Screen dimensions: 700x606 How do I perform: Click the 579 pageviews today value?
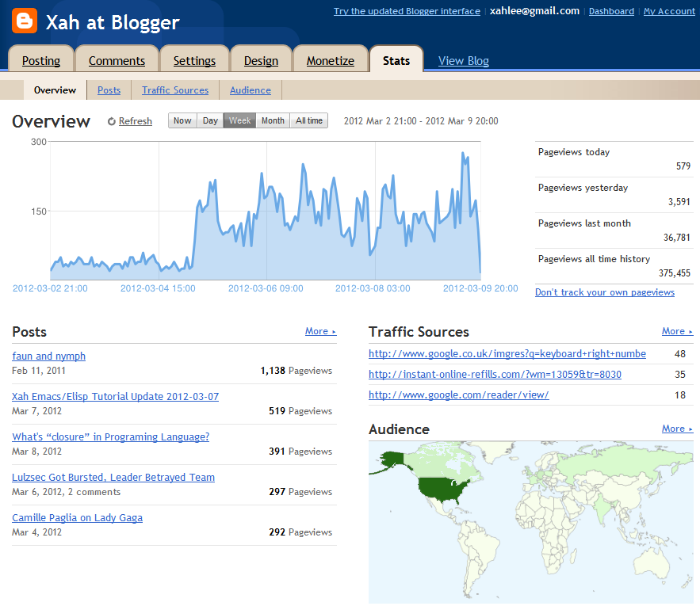pos(683,166)
